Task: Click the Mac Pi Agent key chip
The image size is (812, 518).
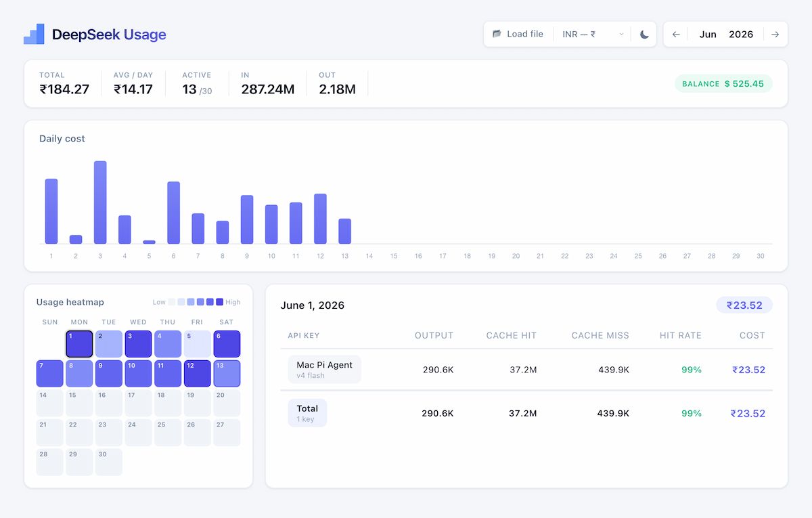Action: point(324,370)
